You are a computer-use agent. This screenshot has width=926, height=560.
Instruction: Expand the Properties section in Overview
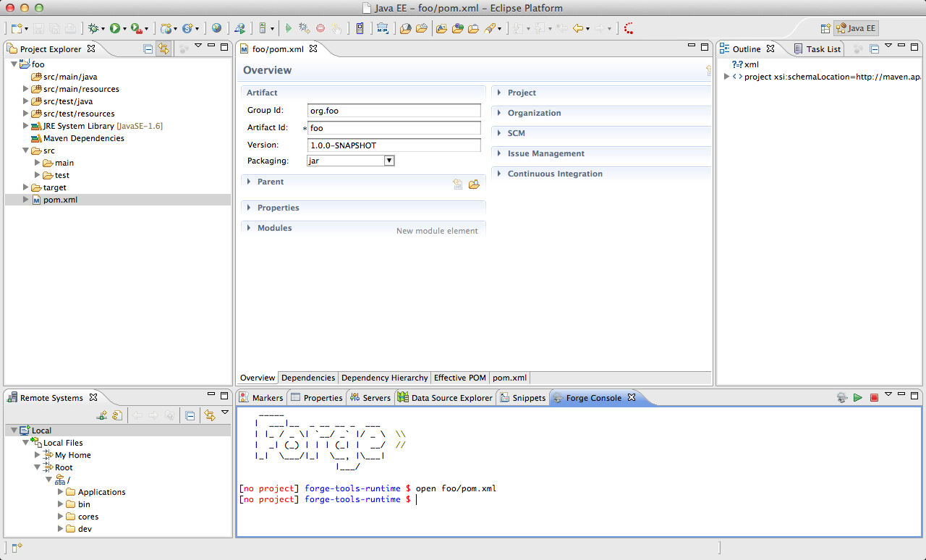249,208
